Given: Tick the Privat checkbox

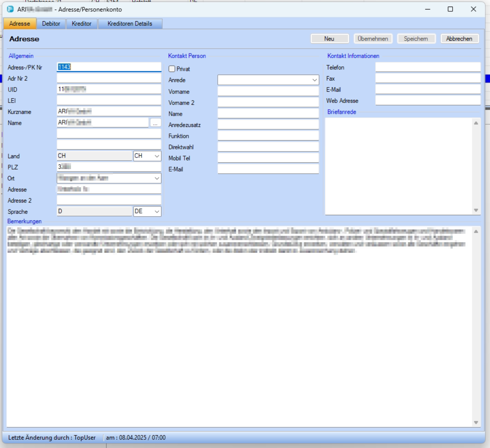Looking at the screenshot, I should tap(172, 69).
